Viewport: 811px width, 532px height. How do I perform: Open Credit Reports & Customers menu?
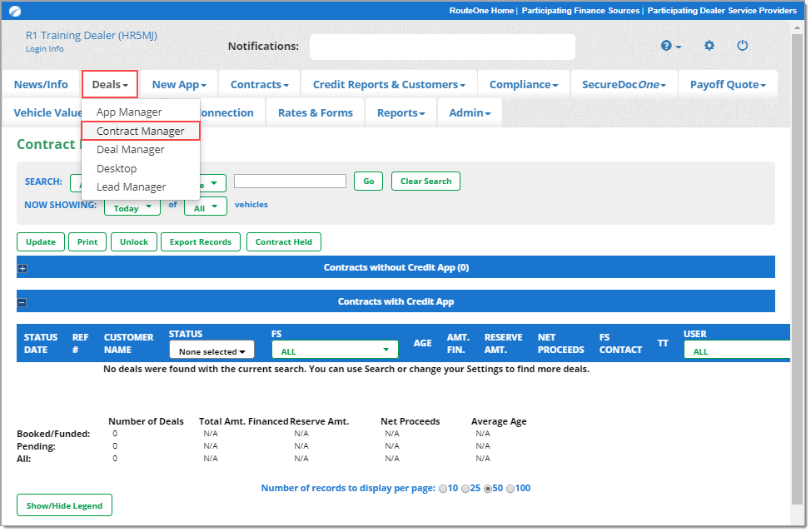click(389, 85)
